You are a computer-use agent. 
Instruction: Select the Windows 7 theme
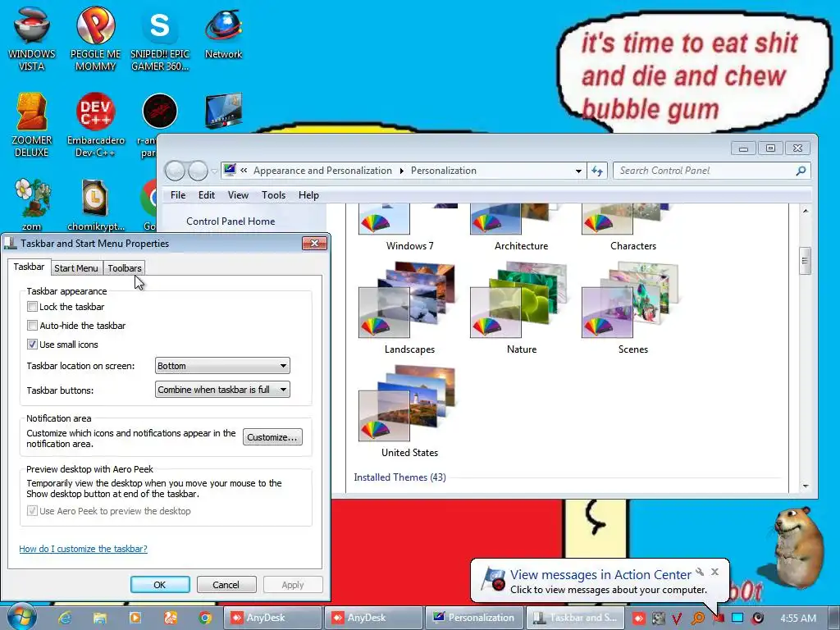pyautogui.click(x=409, y=228)
